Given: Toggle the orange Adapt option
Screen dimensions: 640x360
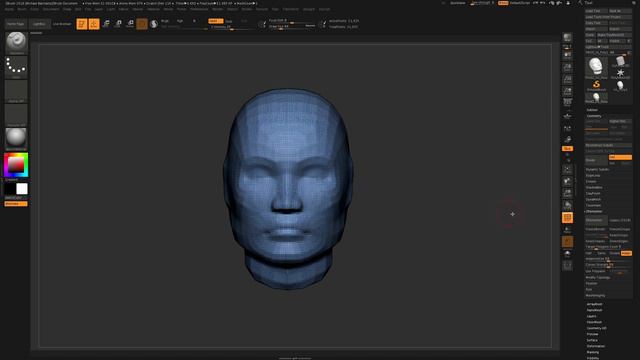Looking at the screenshot, I should (x=626, y=253).
